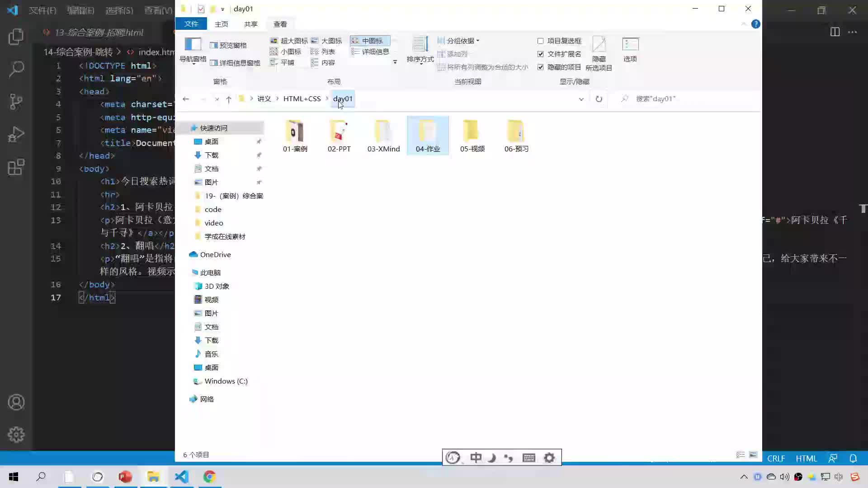Refresh the current folder
This screenshot has width=868, height=488.
pyautogui.click(x=599, y=99)
